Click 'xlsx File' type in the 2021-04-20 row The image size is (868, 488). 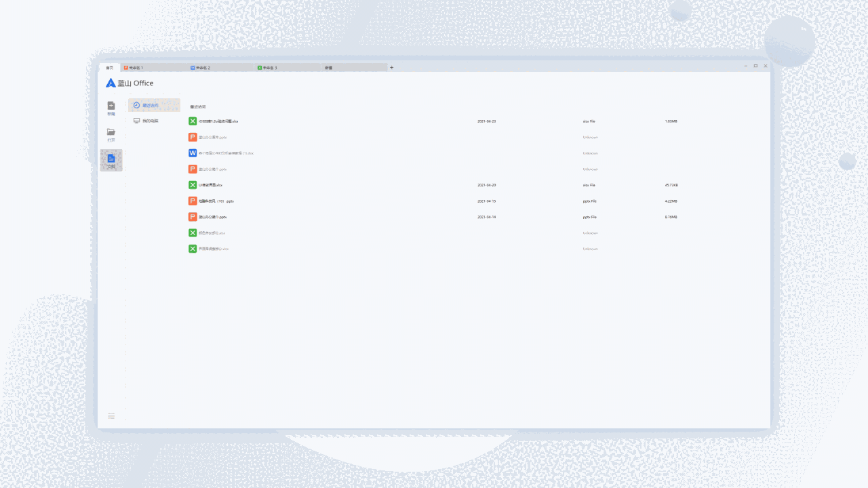pyautogui.click(x=589, y=185)
